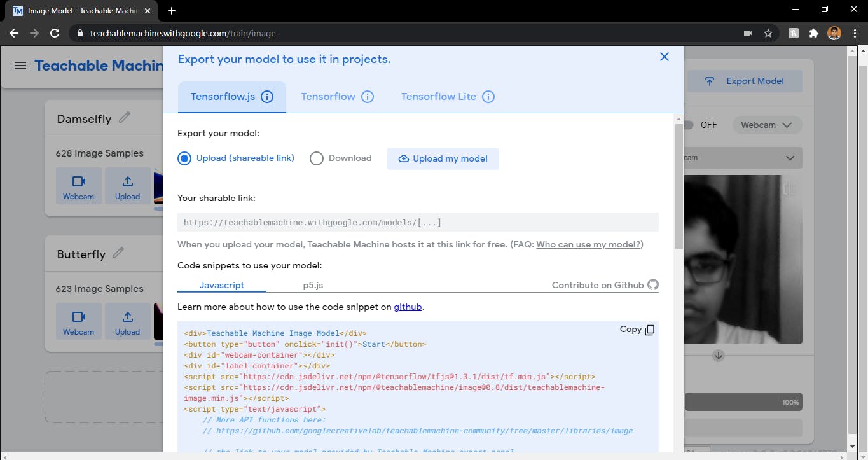Image resolution: width=868 pixels, height=460 pixels.
Task: Switch to the Tensorflow tab
Action: (x=337, y=97)
